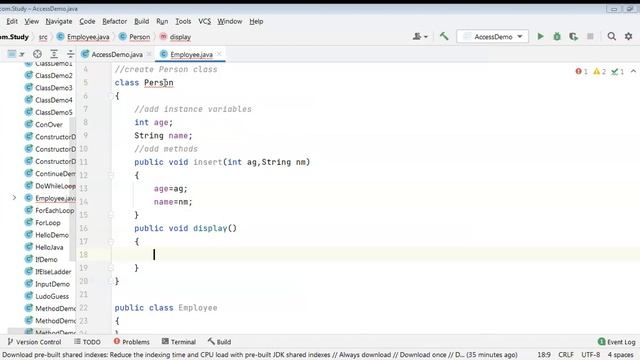Click UTF-8 encoding in status bar
Image resolution: width=640 pixels, height=360 pixels.
pos(591,355)
